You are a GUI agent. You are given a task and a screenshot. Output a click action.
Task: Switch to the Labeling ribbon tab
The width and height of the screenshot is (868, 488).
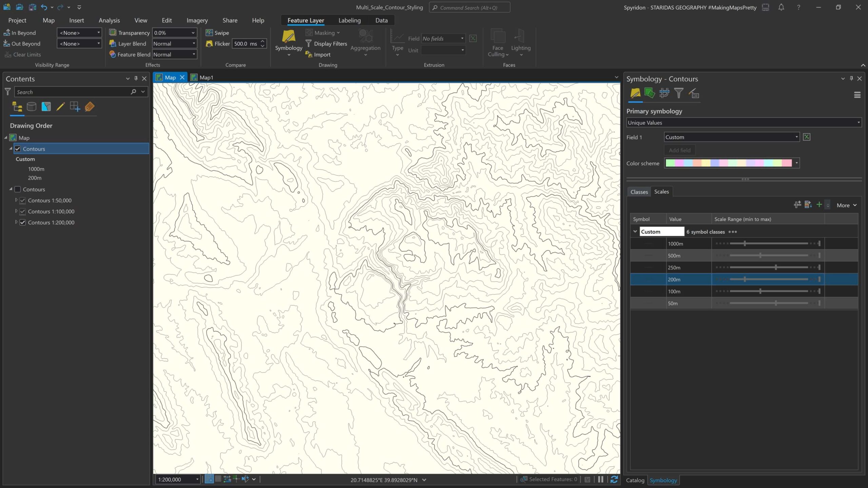(x=349, y=20)
